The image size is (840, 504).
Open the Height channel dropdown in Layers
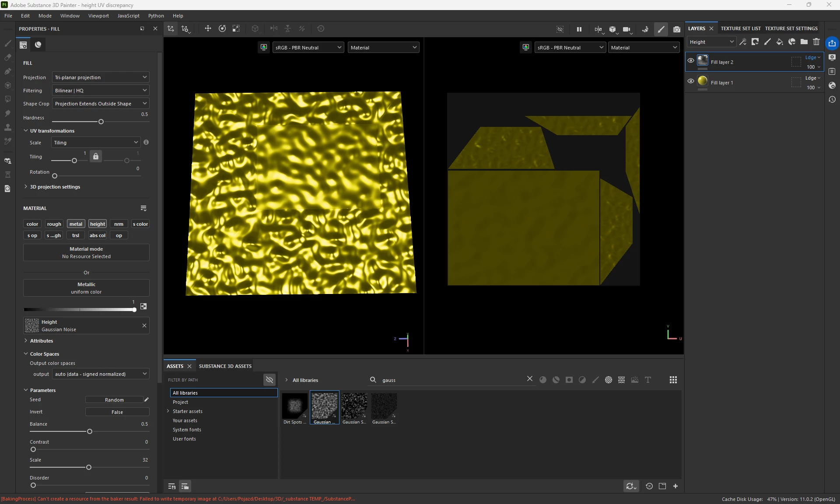coord(711,42)
